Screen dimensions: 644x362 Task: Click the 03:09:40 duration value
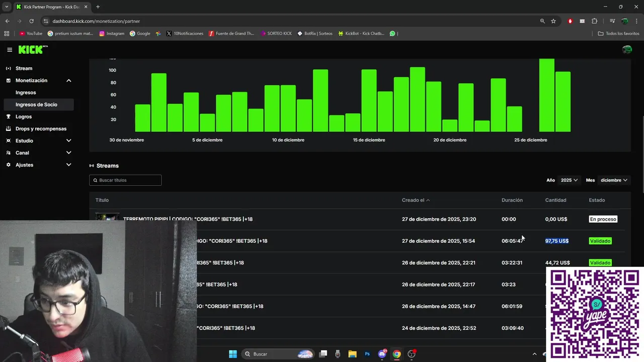[x=512, y=328]
